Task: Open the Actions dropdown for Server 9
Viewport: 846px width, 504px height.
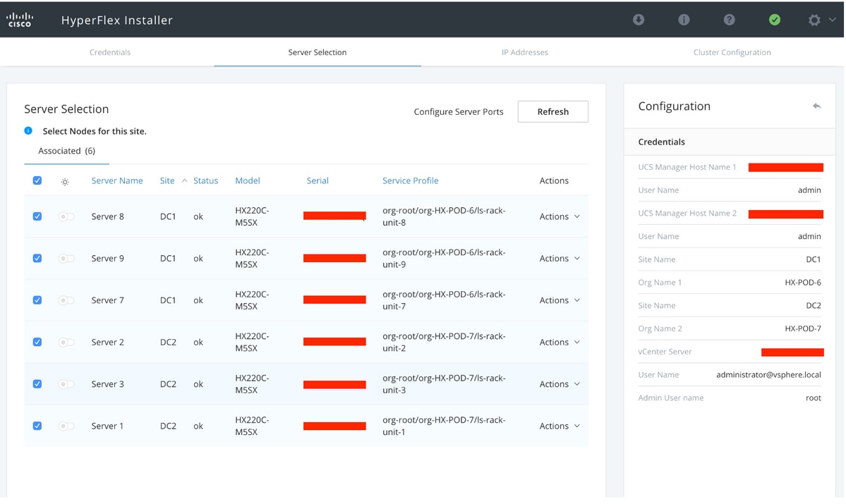Action: coord(560,258)
